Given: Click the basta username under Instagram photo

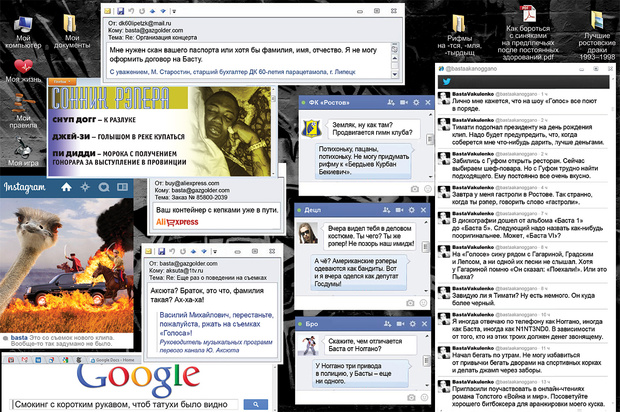Looking at the screenshot, I should tap(19, 338).
